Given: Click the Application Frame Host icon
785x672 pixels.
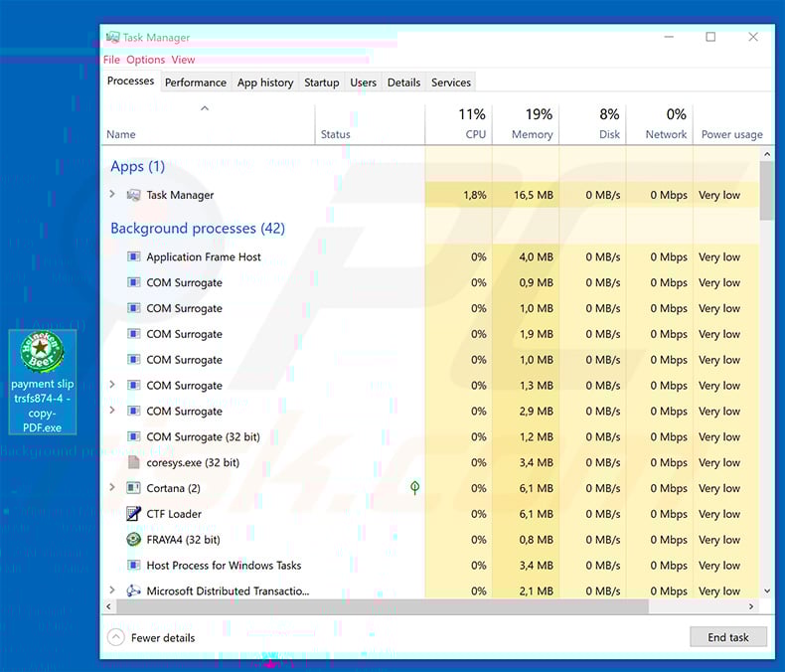Looking at the screenshot, I should tap(134, 256).
